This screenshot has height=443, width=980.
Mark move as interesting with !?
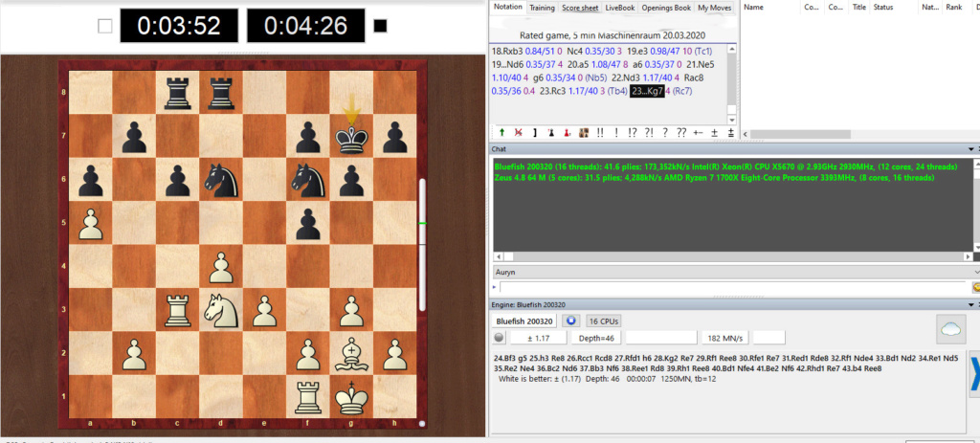[x=633, y=132]
